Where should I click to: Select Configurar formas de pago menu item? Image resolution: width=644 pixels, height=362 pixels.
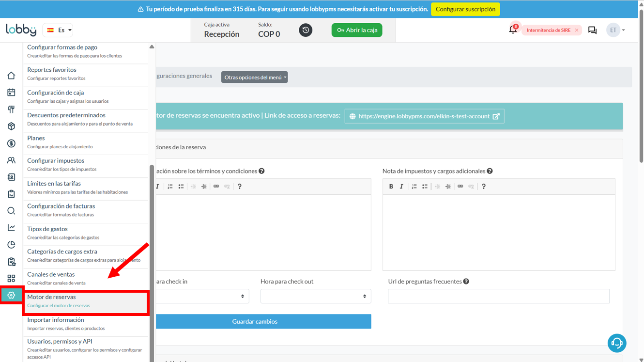click(86, 51)
